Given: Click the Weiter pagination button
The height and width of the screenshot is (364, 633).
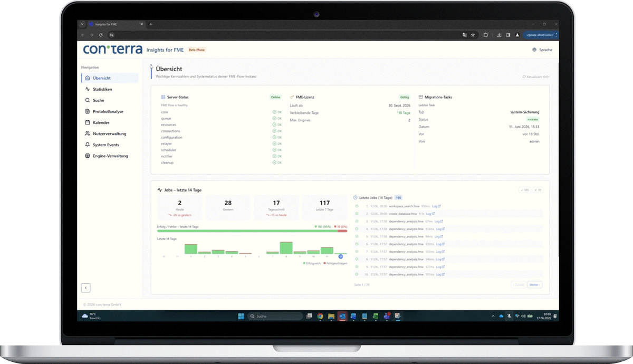Looking at the screenshot, I should [534, 285].
